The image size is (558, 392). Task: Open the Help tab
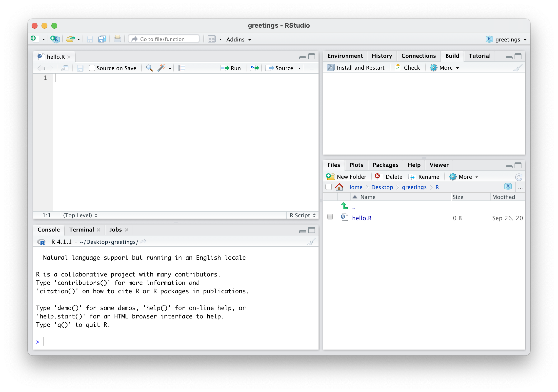point(414,165)
